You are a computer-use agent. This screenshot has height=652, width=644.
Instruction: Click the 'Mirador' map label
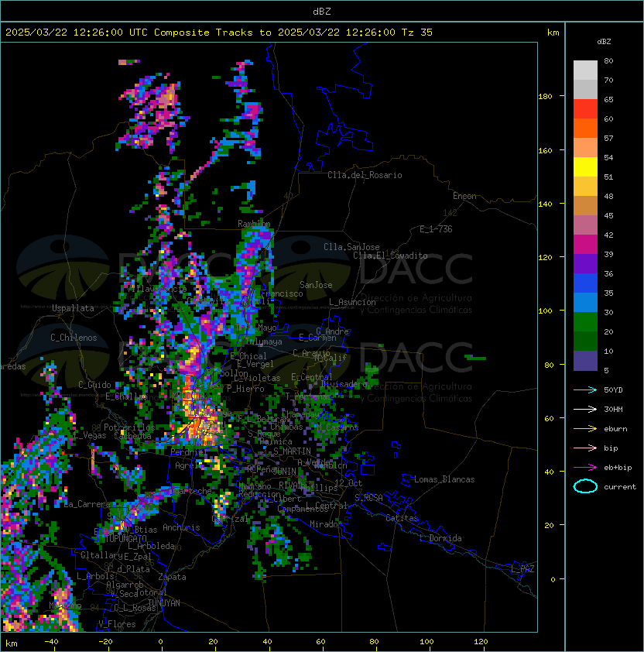(326, 524)
